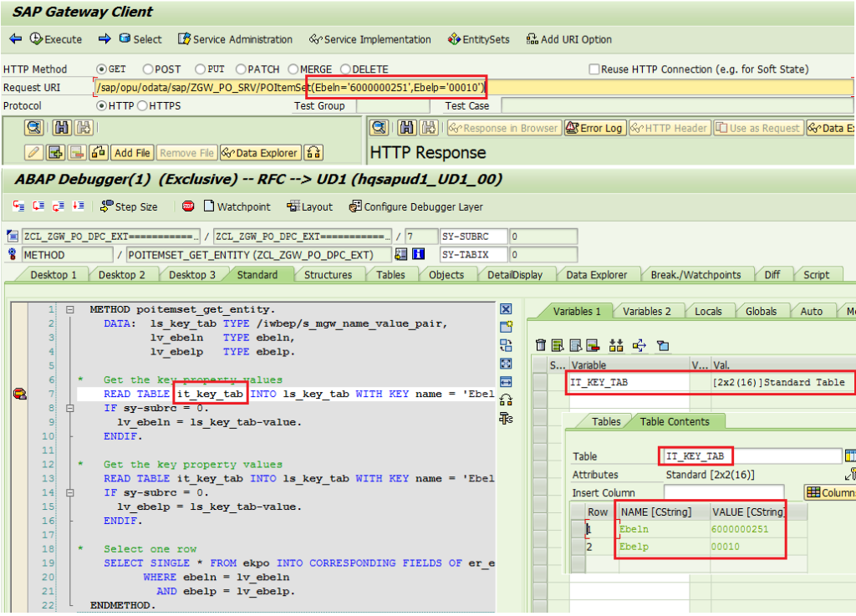The height and width of the screenshot is (616, 856).
Task: Click the breakpoint icon at line 7
Action: 20,394
